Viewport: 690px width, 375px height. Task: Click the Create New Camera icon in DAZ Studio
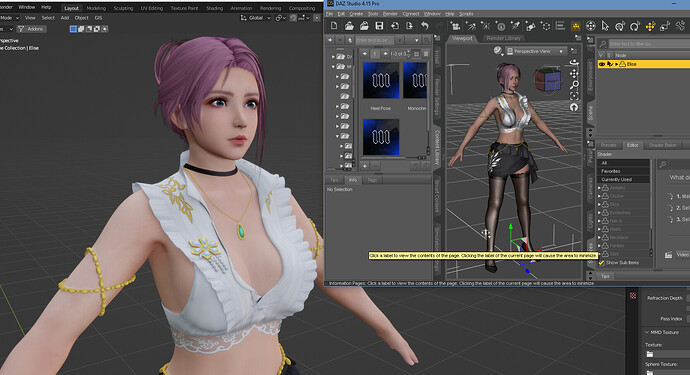(x=455, y=26)
